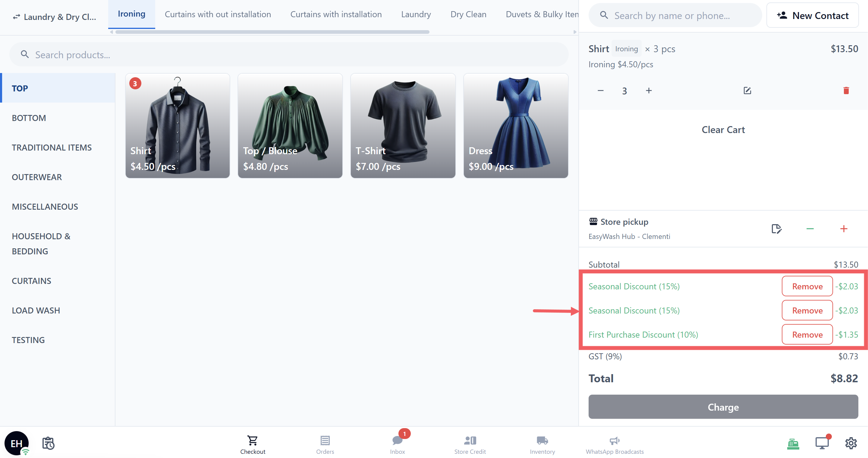
Task: Open Inventory in bottom navigation
Action: 542,445
